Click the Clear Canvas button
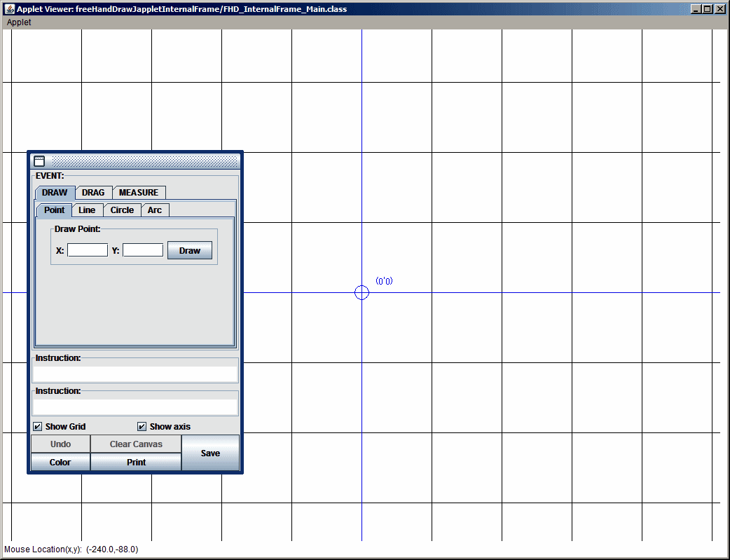 click(136, 444)
